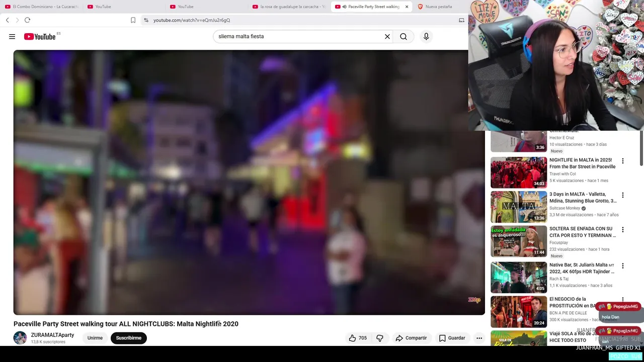Image resolution: width=644 pixels, height=362 pixels.
Task: Open 'El NEGOCIO de la' video thumbnail
Action: point(519,312)
